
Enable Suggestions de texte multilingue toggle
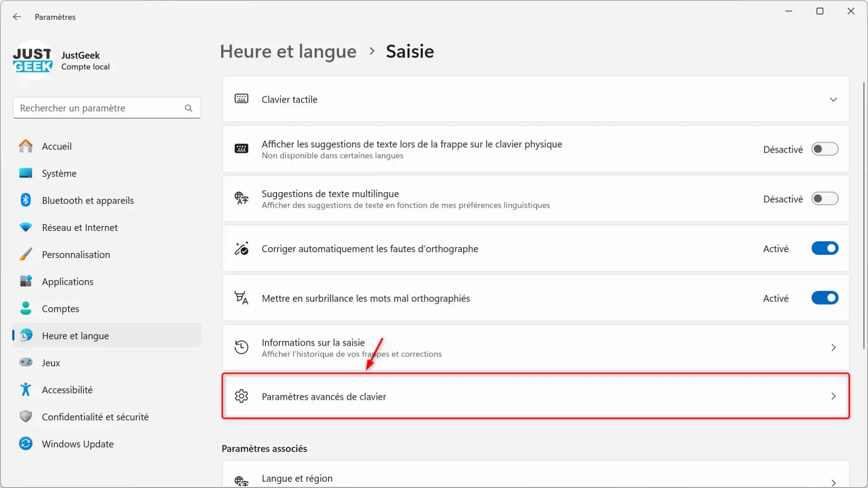[x=825, y=198]
